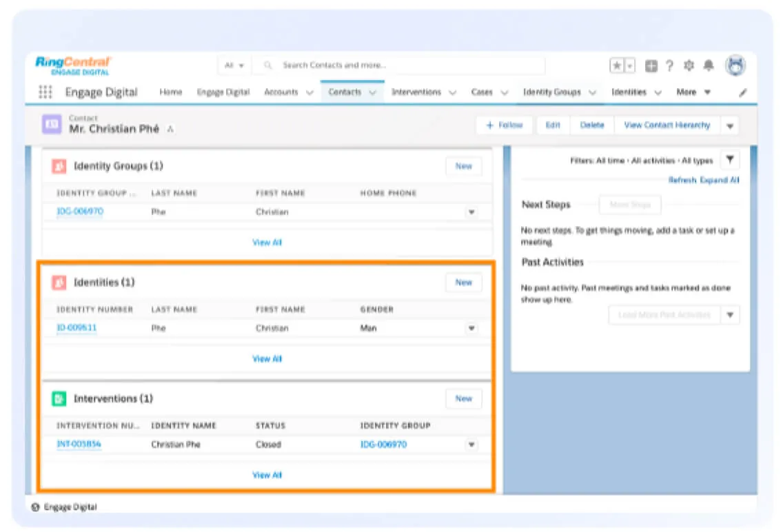Expand more actions next to View Contact Hierarchy

coord(730,126)
